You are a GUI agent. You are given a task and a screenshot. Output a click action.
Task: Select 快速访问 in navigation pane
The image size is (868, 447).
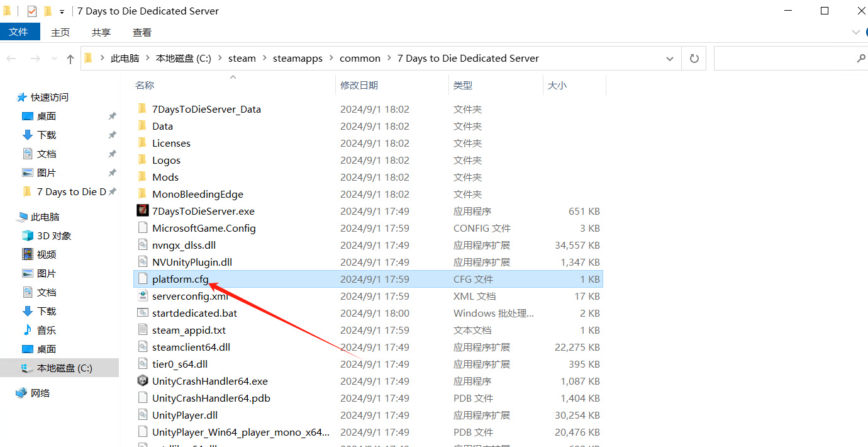(50, 98)
